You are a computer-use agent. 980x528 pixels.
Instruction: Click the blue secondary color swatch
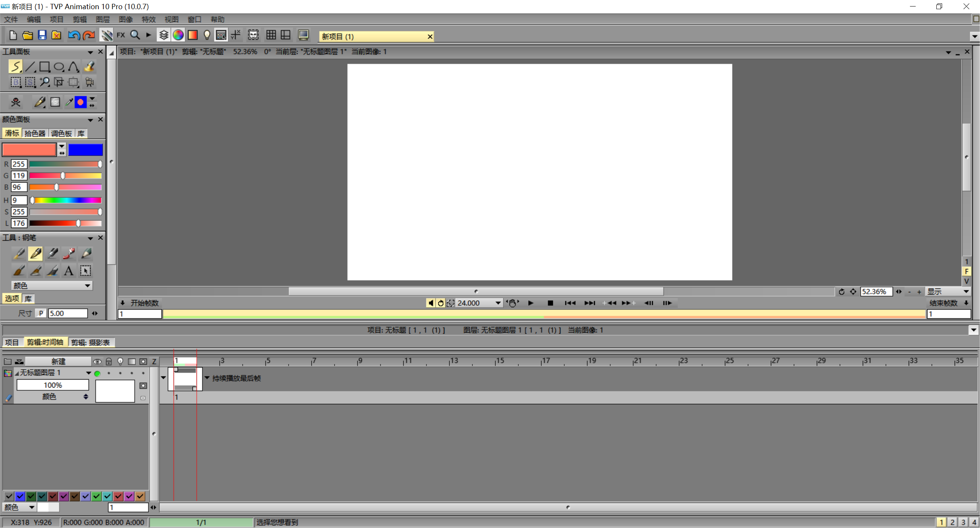86,150
